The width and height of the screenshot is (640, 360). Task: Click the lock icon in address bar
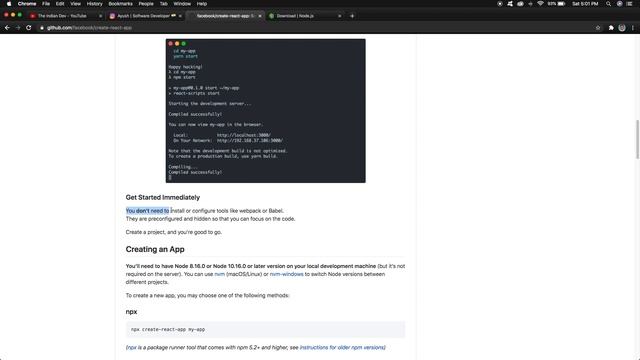(42, 28)
